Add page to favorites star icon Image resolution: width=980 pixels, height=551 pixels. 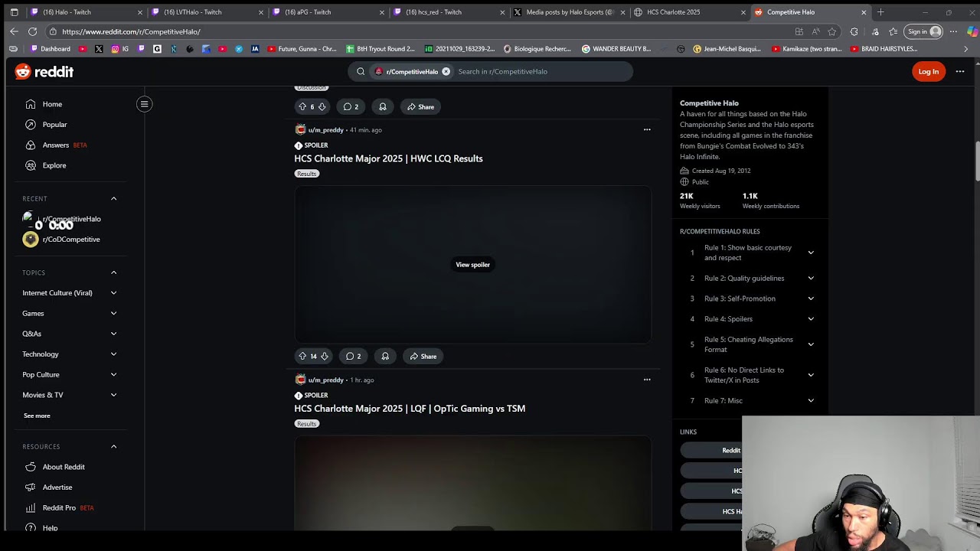pos(832,31)
